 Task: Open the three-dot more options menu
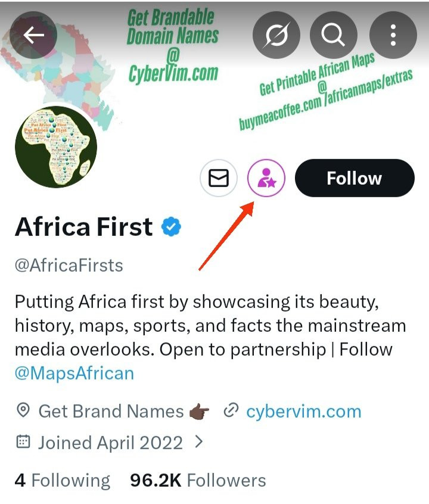pyautogui.click(x=393, y=35)
